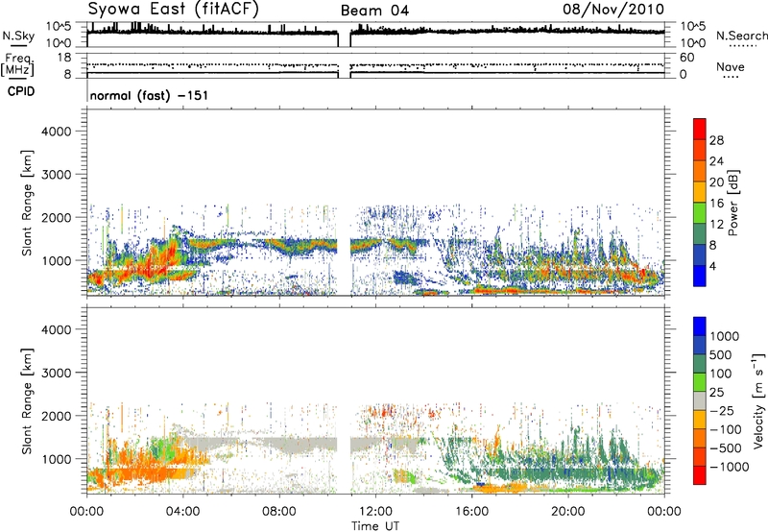768x532 pixels.
Task: Click the "N.Search" legend label
Action: click(x=741, y=36)
